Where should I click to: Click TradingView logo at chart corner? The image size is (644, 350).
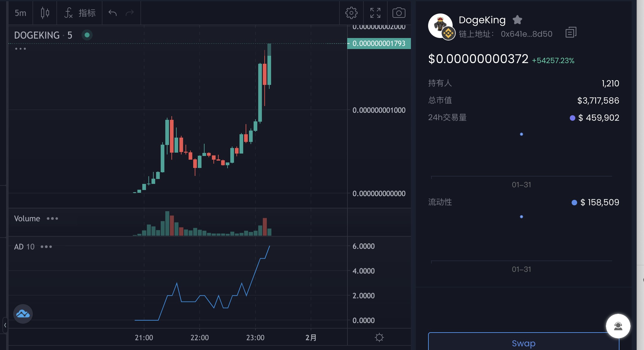click(x=23, y=314)
